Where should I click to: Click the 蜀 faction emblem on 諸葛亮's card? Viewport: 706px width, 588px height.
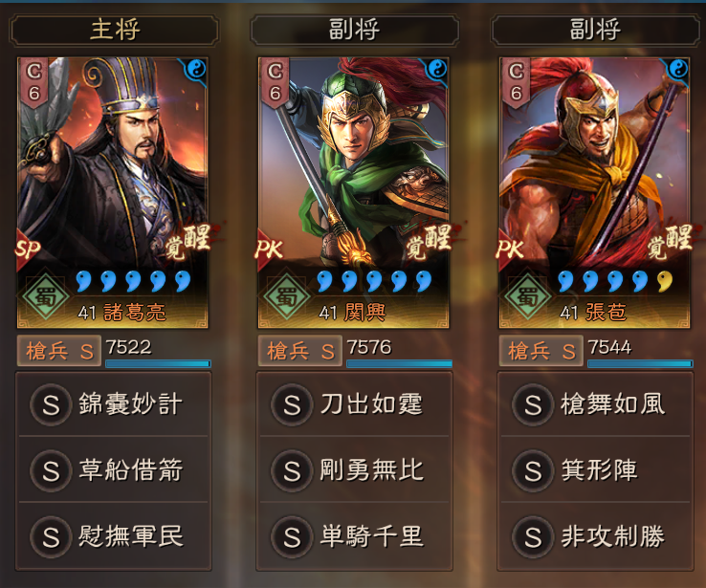tap(46, 296)
